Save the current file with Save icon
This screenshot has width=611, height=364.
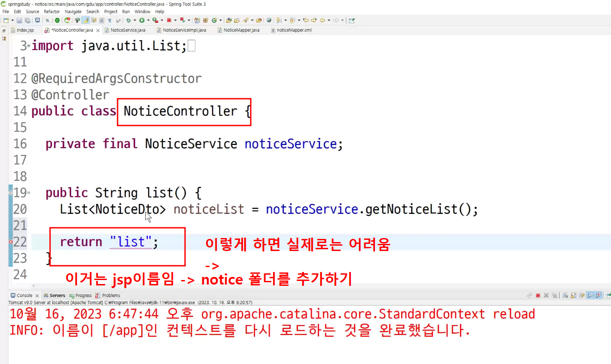(19, 20)
